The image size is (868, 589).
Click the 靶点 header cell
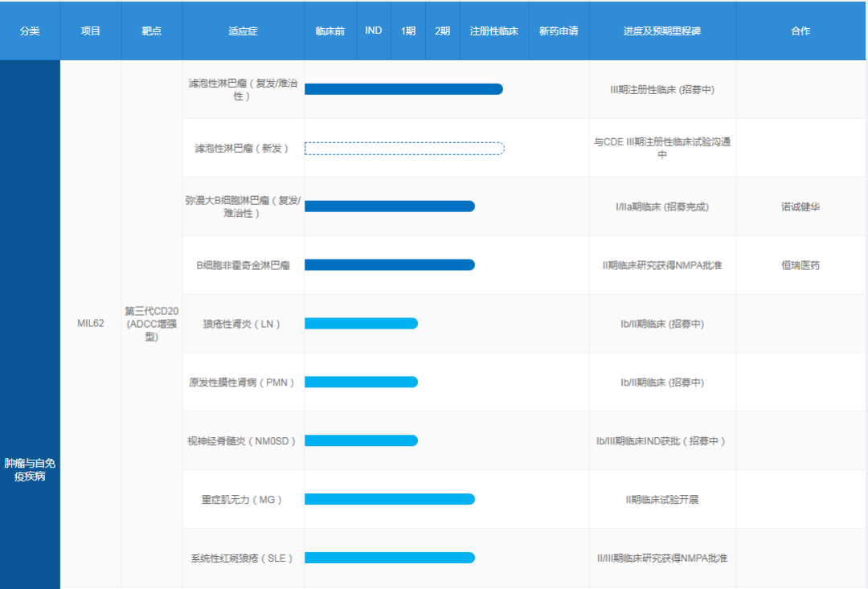pyautogui.click(x=151, y=31)
